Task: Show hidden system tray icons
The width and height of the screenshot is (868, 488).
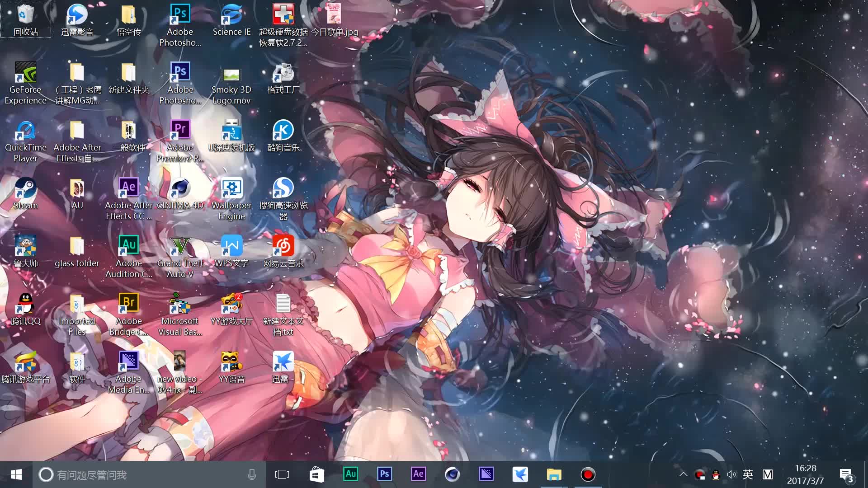Action: 684,474
